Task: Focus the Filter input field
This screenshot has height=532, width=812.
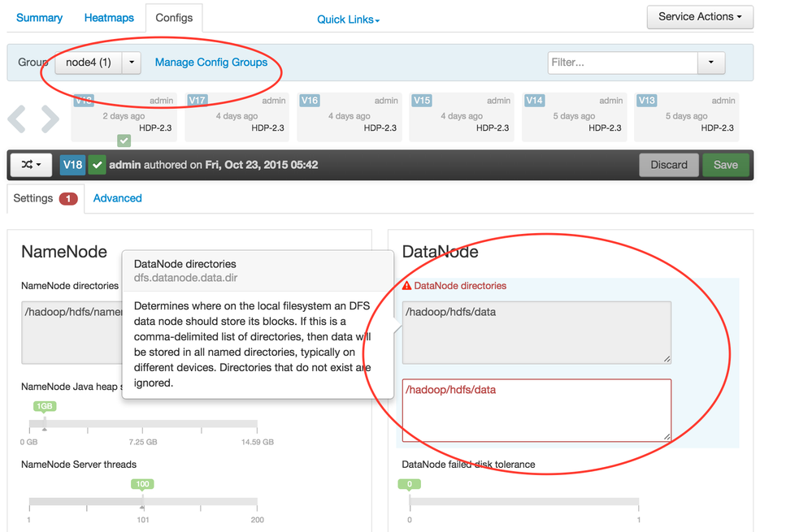Action: point(623,63)
